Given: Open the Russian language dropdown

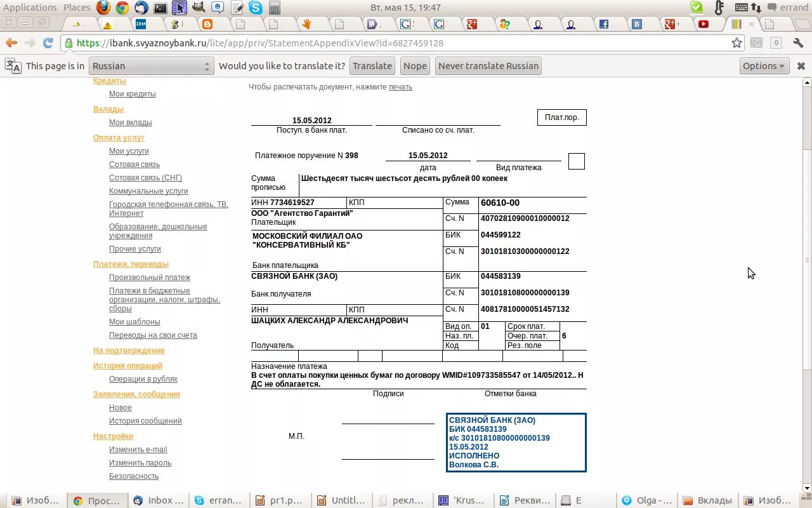Looking at the screenshot, I should (151, 66).
